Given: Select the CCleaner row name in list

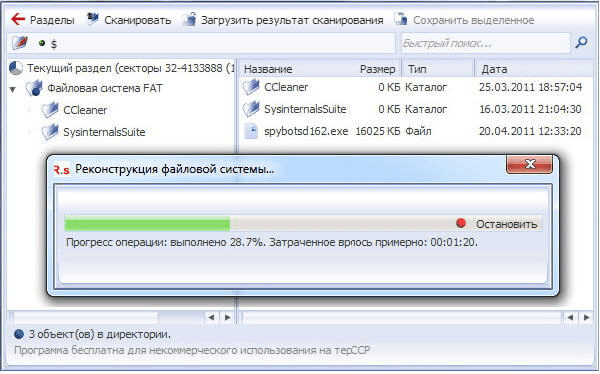Looking at the screenshot, I should 286,87.
